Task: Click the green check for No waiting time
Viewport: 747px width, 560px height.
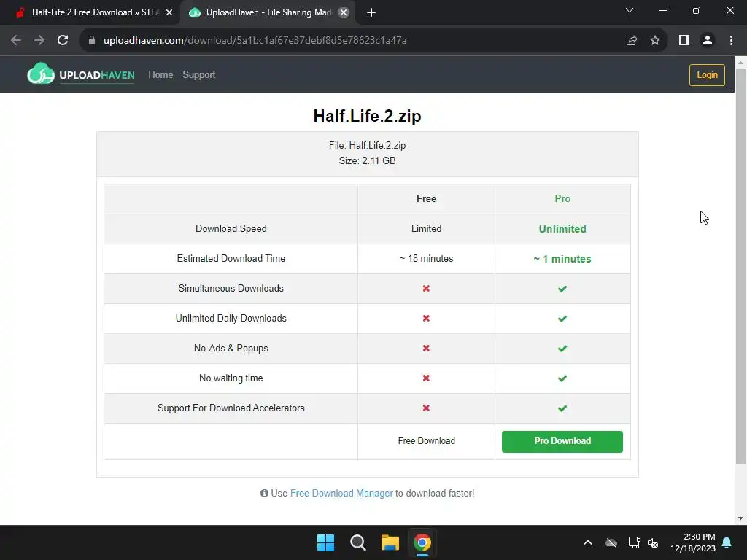Action: 562,378
